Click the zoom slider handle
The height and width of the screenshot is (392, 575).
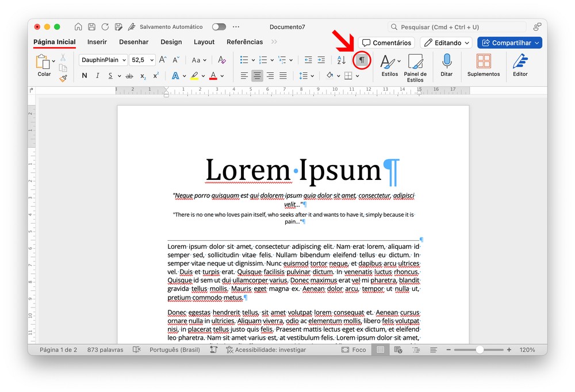[479, 349]
